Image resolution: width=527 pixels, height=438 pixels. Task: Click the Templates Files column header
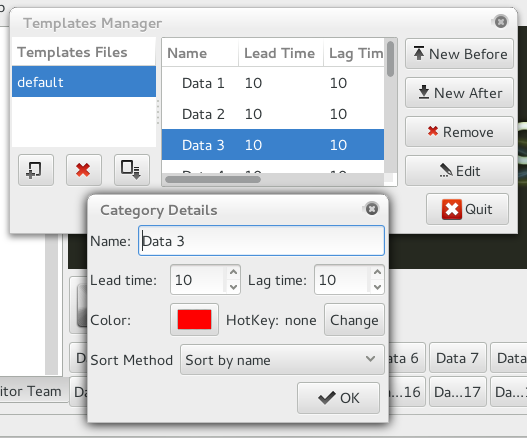[x=84, y=52]
